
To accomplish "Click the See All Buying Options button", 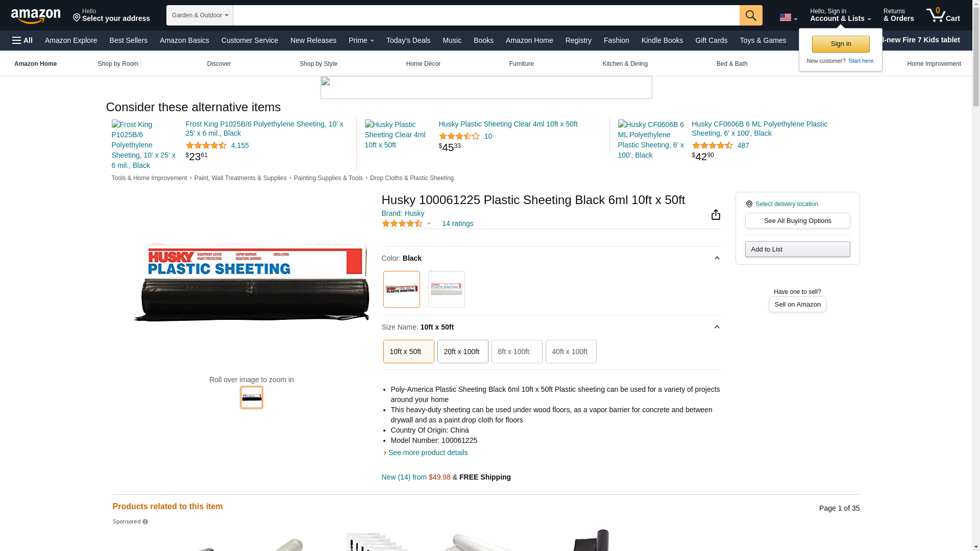I will tap(797, 221).
